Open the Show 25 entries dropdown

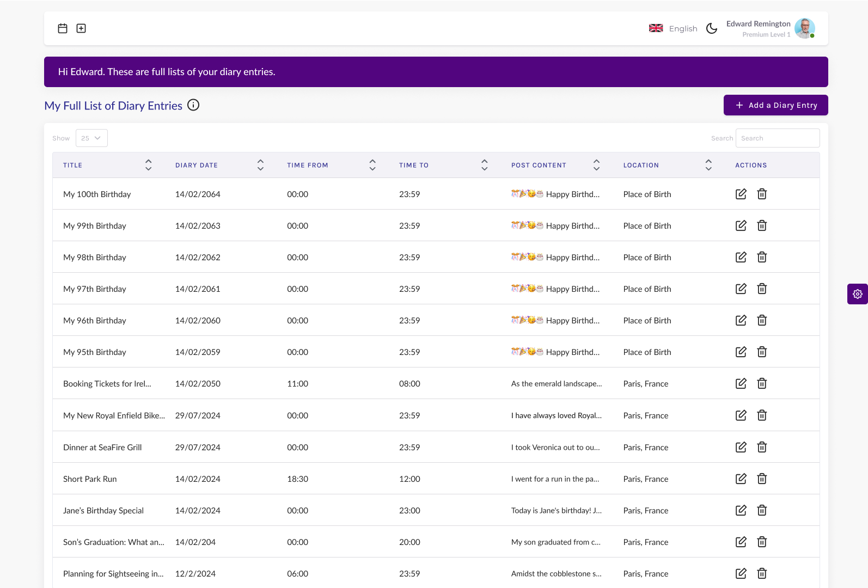pyautogui.click(x=91, y=138)
